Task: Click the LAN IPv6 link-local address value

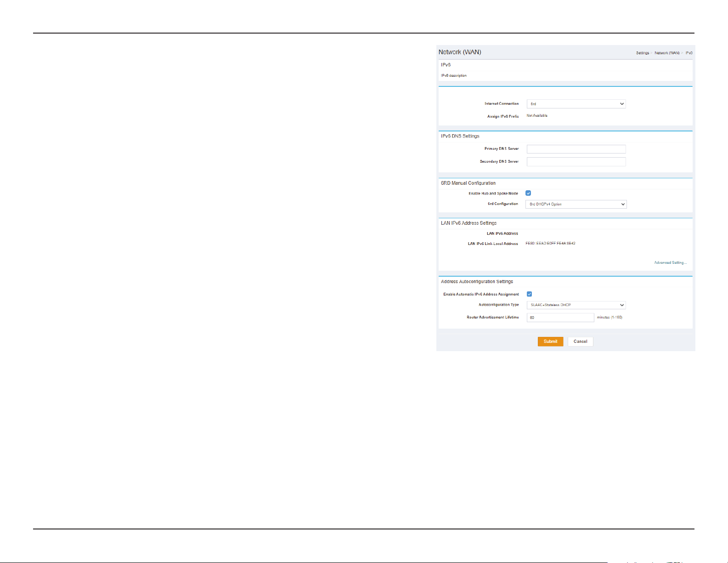Action: pos(550,243)
